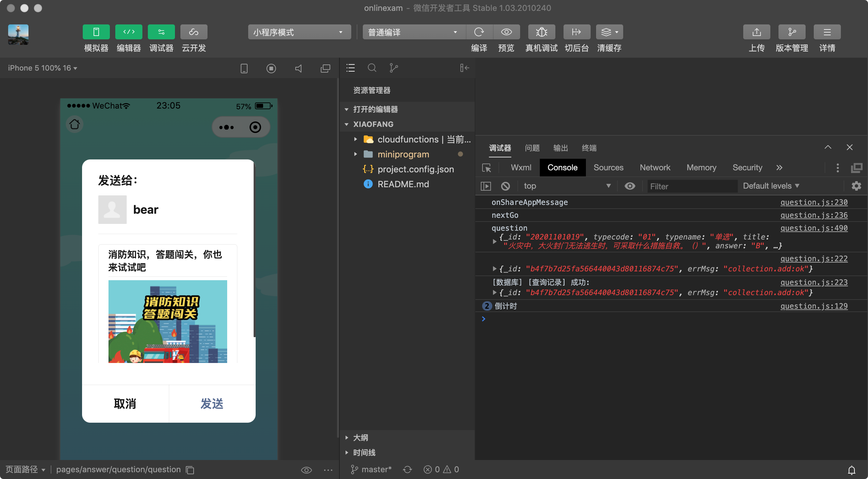Click the search icon in explorer panel
The width and height of the screenshot is (868, 479).
(x=372, y=68)
